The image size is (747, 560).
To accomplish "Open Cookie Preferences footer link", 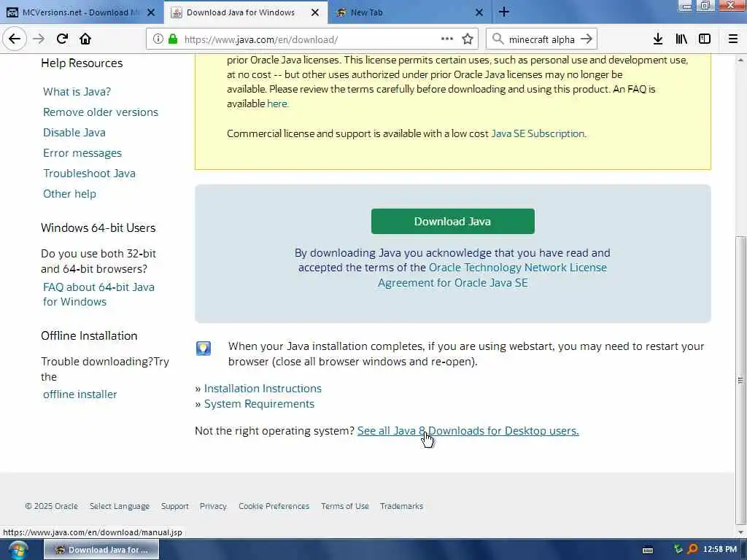I will pos(274,506).
